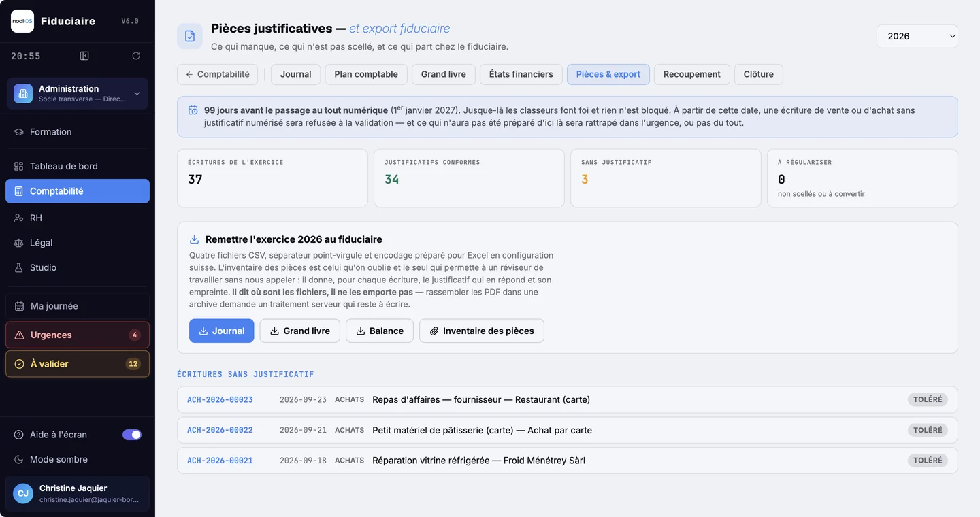
Task: Click the Aide à l'écran question mark icon
Action: point(18,435)
